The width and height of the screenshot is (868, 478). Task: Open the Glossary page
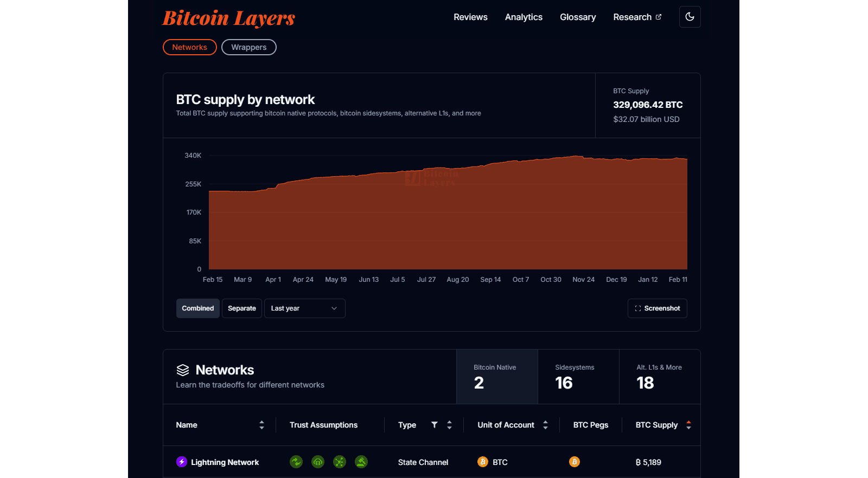click(578, 17)
